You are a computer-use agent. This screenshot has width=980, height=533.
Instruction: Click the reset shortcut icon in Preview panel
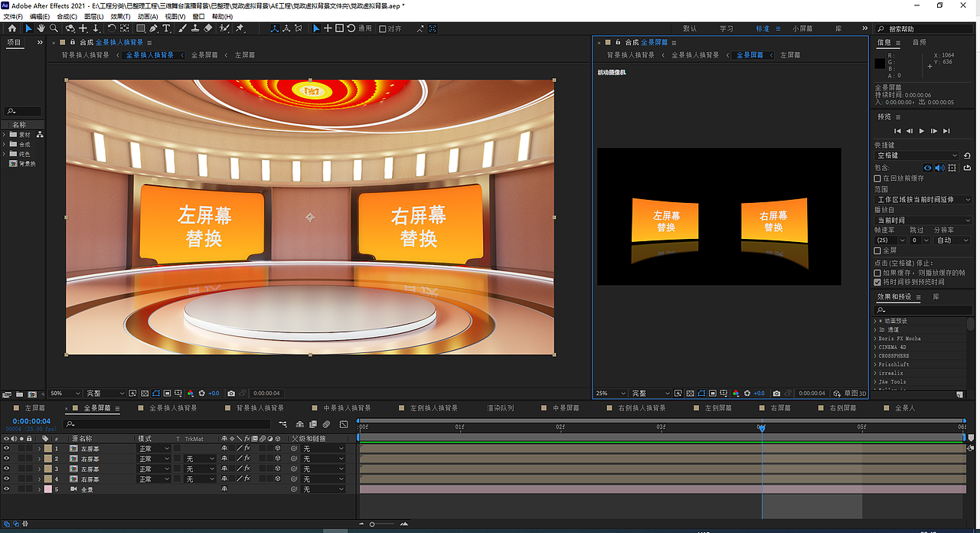(967, 155)
